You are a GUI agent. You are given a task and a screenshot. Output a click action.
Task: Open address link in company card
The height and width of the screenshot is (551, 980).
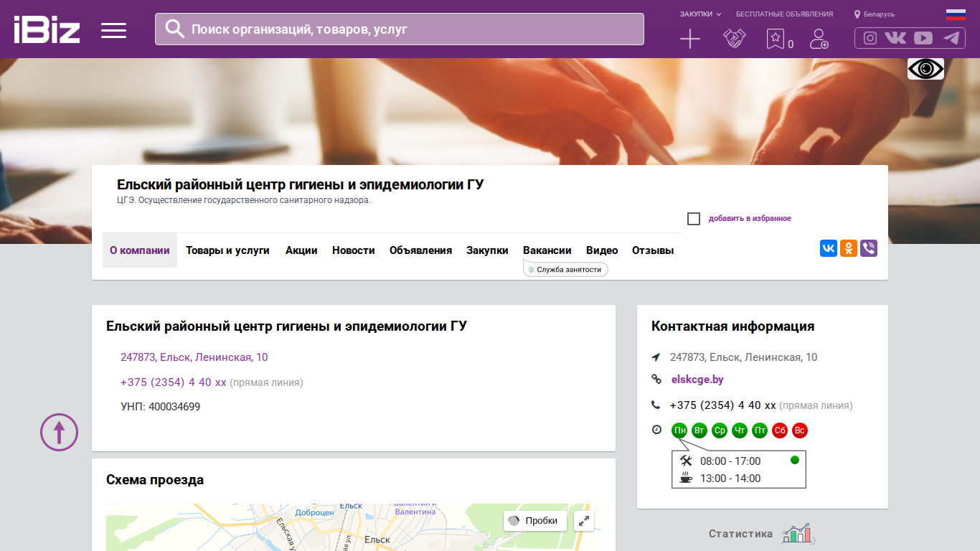194,357
